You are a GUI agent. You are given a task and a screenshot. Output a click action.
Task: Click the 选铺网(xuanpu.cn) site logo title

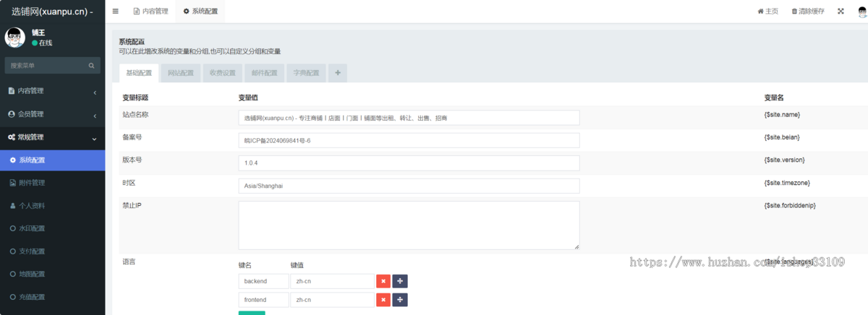tap(52, 12)
